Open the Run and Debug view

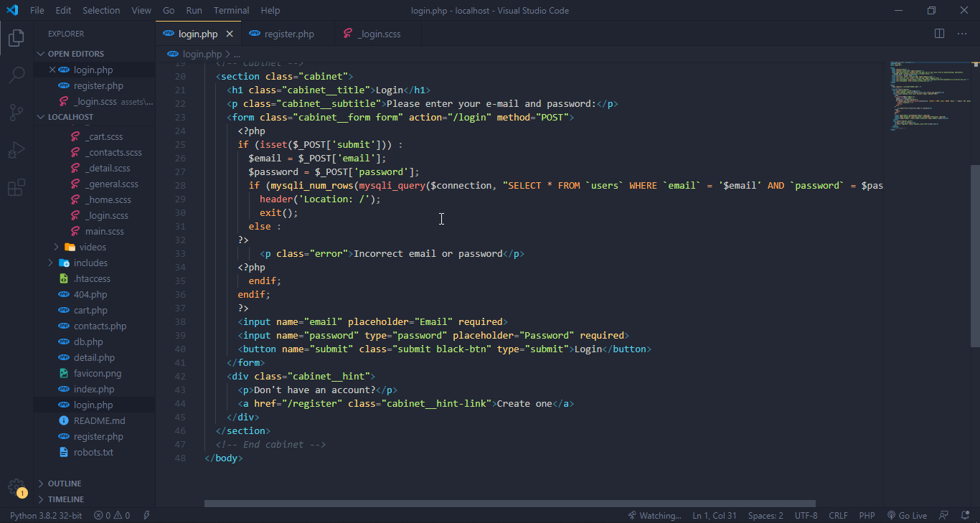(x=16, y=150)
